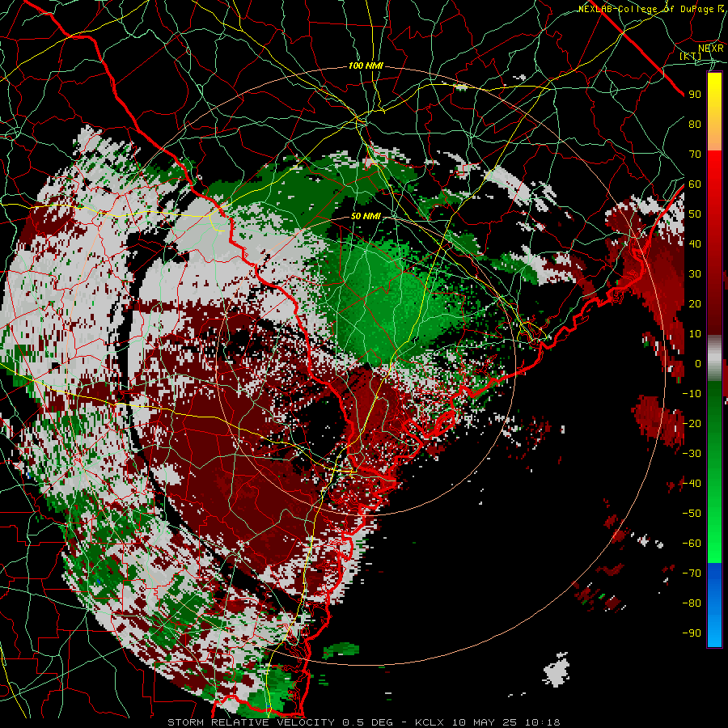Click the 50 NMI range ring label
The width and height of the screenshot is (728, 728).
click(x=366, y=216)
